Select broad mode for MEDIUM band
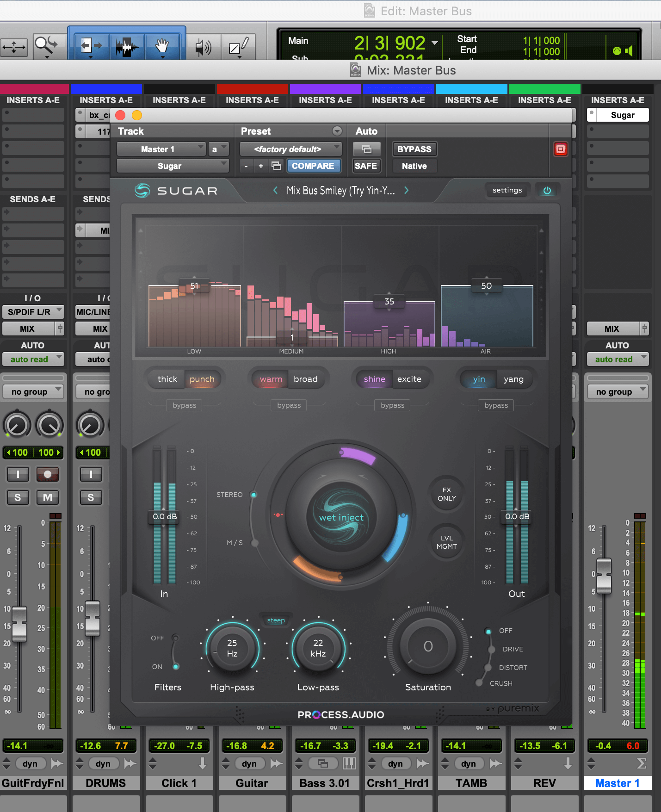Image resolution: width=661 pixels, height=812 pixels. [306, 379]
